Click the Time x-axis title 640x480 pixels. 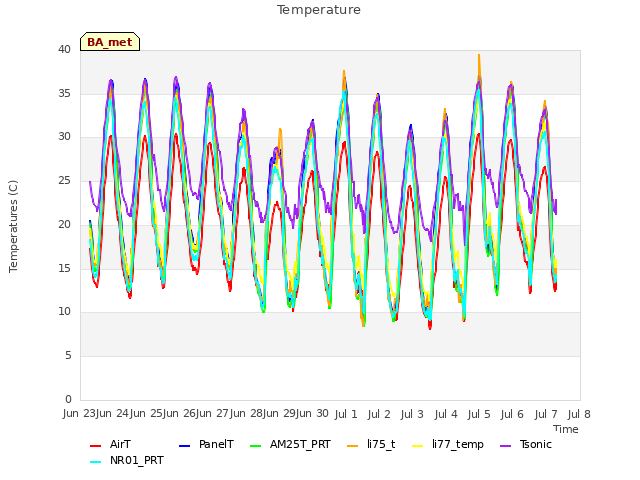click(566, 429)
